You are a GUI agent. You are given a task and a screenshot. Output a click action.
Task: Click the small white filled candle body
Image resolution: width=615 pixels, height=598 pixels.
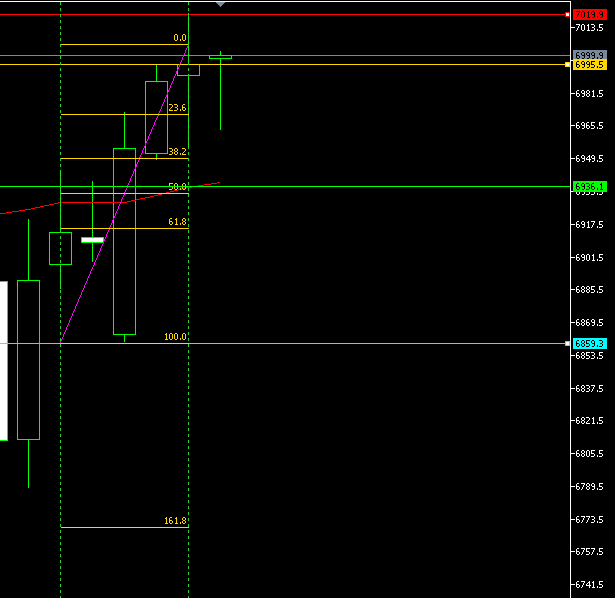(x=92, y=240)
